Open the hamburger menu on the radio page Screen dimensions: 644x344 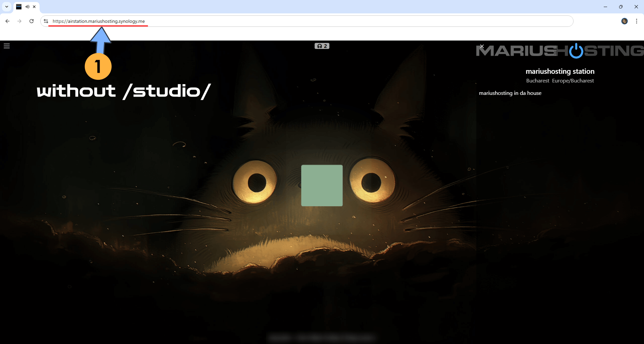click(7, 46)
